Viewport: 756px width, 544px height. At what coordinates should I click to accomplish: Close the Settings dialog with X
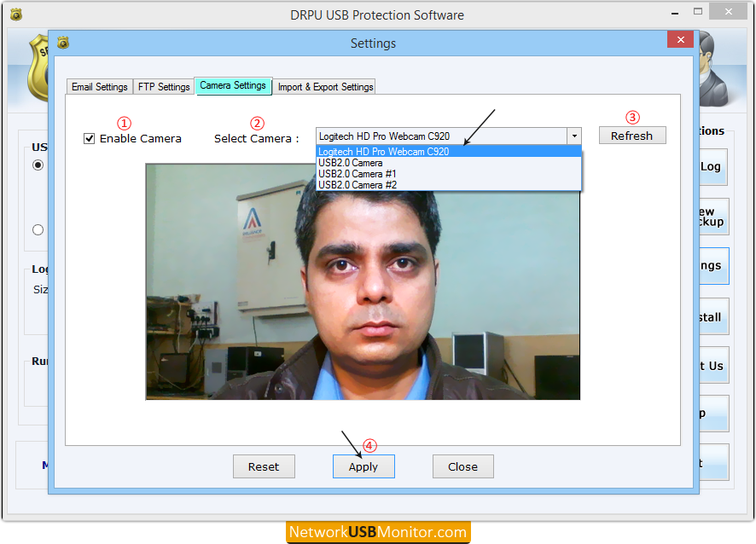point(680,39)
